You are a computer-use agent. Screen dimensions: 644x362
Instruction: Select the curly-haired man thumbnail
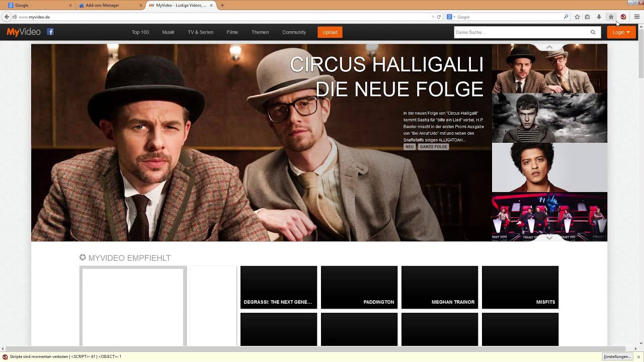[x=549, y=167]
